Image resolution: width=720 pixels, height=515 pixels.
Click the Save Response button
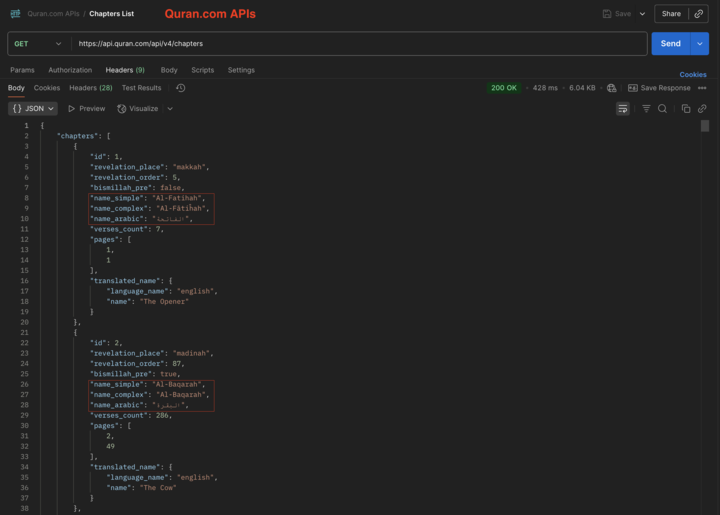(659, 88)
